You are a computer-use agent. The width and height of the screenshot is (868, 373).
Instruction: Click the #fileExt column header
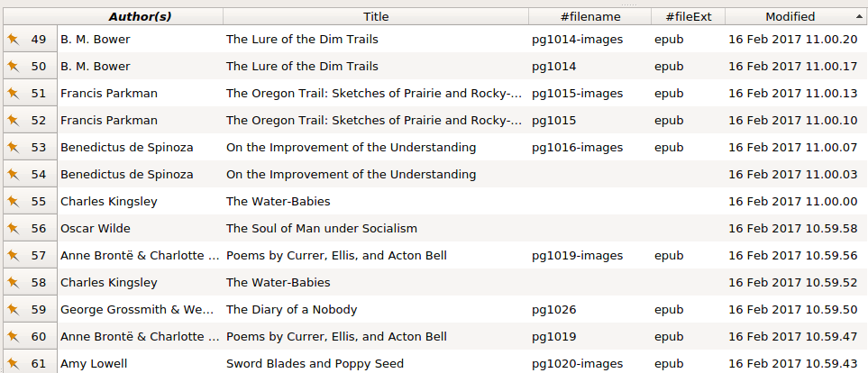point(688,16)
